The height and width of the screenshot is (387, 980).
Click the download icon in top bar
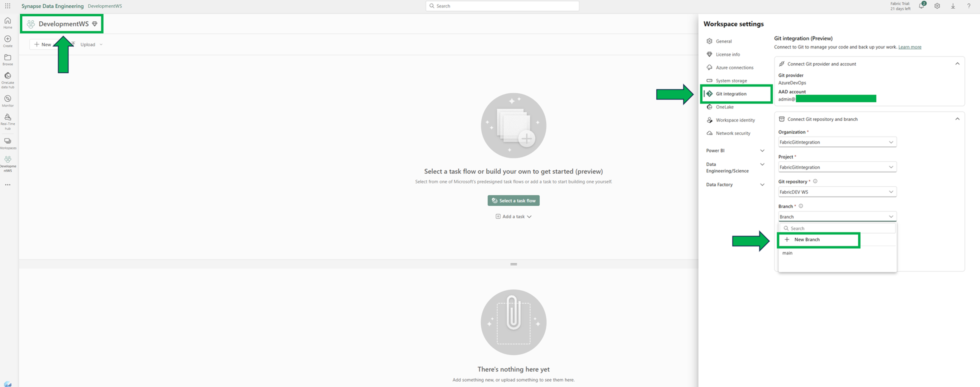coord(953,6)
